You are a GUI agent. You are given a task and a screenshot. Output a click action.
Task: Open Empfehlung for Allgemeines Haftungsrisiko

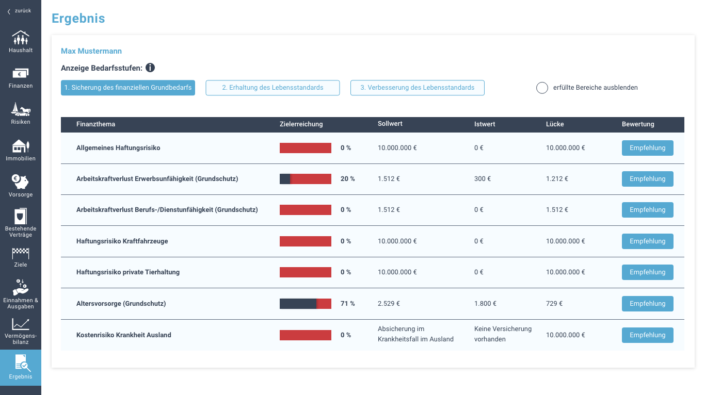647,148
